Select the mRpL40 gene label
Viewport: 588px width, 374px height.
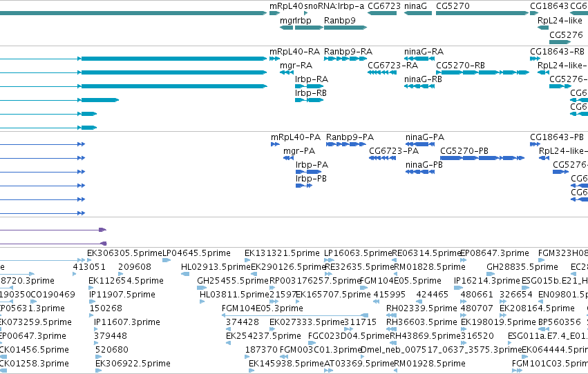click(286, 6)
